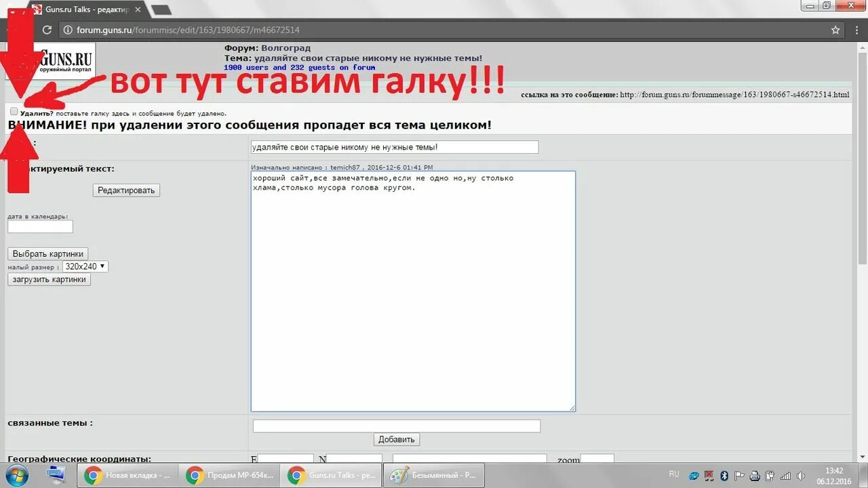Click the Bluetooth tray icon
The image size is (868, 488).
[x=724, y=476]
